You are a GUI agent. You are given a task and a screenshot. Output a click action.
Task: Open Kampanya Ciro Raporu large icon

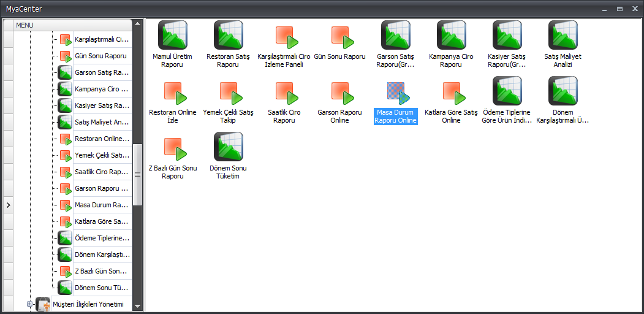(x=452, y=35)
